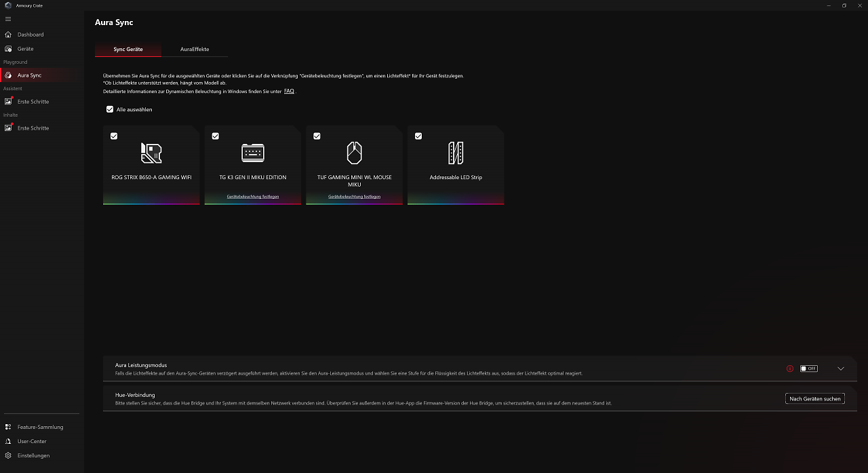868x473 pixels.
Task: Select the Sync Geräte tab
Action: coord(128,50)
